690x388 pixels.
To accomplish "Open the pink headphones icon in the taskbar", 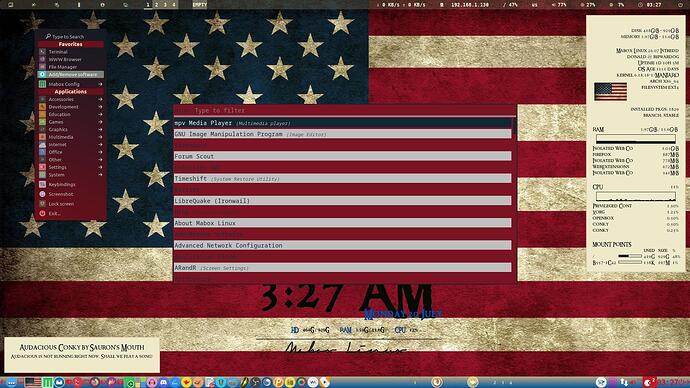I will 152,382.
